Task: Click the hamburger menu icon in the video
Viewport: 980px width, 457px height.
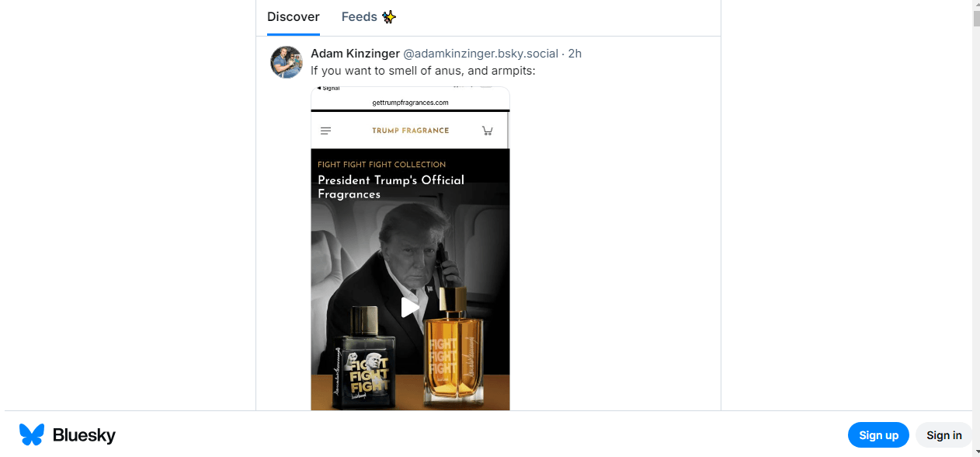Action: (x=326, y=131)
